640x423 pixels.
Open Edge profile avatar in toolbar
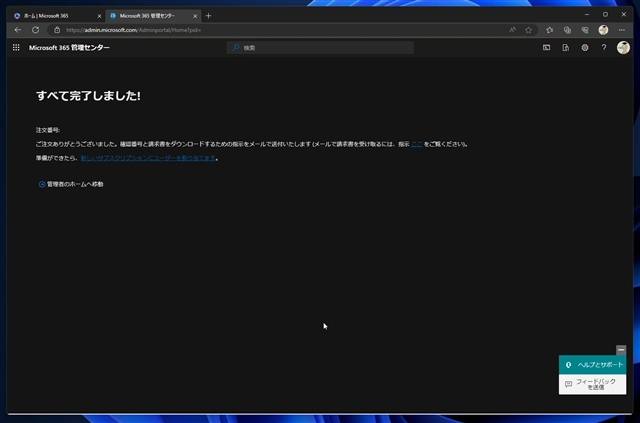click(x=603, y=30)
